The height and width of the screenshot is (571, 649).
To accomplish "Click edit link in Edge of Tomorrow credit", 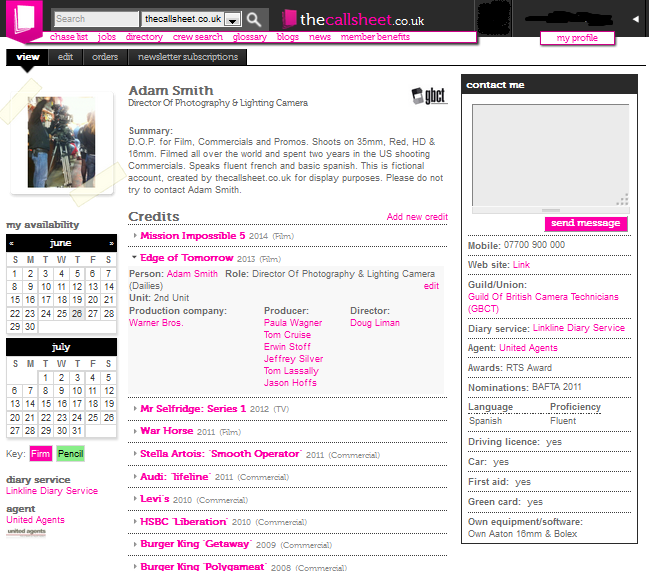I will click(431, 286).
